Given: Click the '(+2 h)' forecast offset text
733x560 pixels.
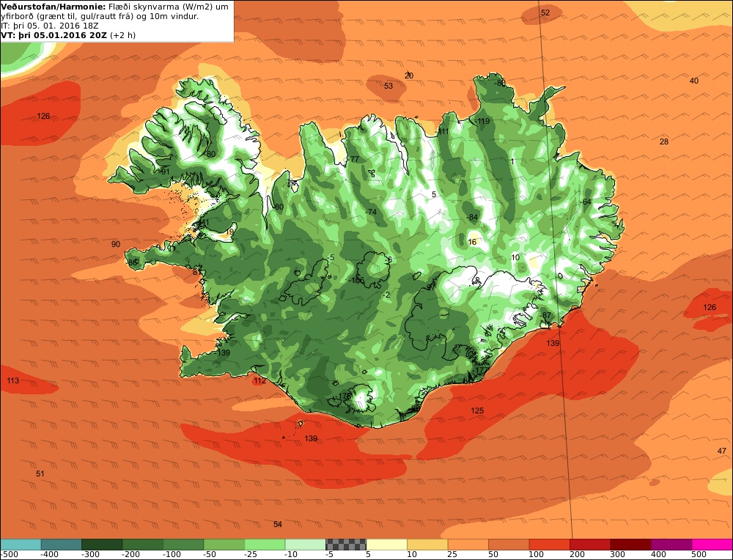Looking at the screenshot, I should (x=122, y=35).
